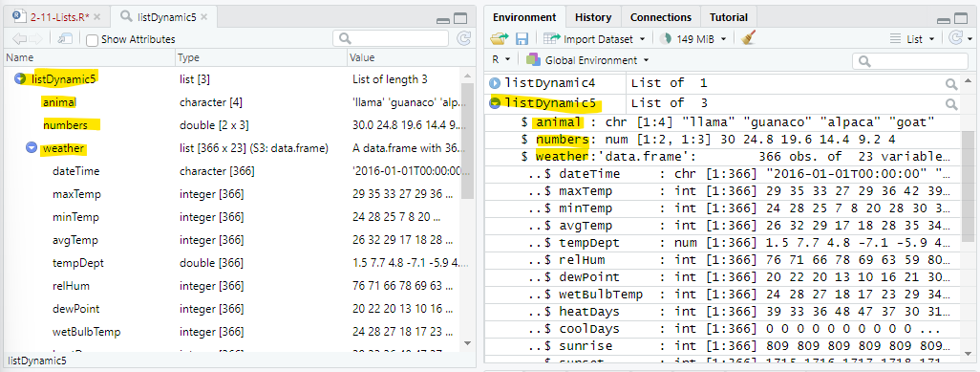The image size is (980, 372).
Task: Click the magnifier beside listDynamic5 in Environment
Action: 951,103
